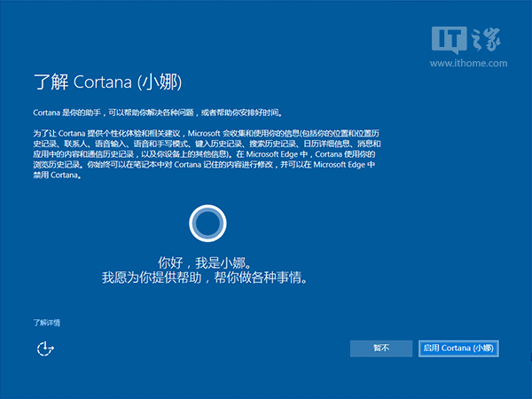The image size is (532, 399).
Task: Click the Cortana circle logo
Action: coord(207,223)
